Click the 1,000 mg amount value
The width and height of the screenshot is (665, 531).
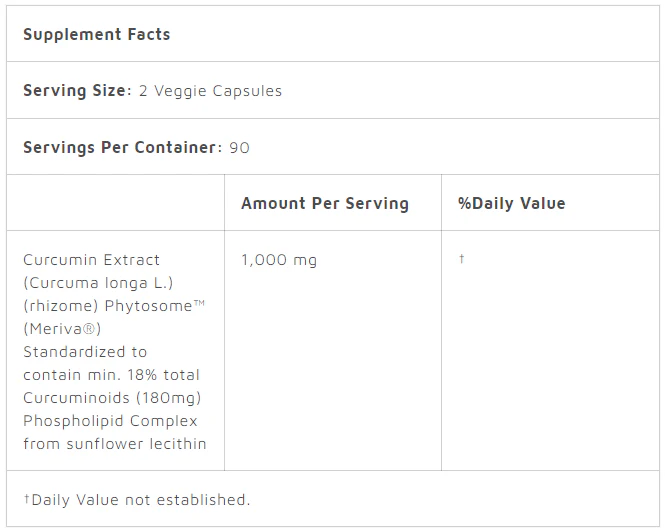tap(278, 259)
